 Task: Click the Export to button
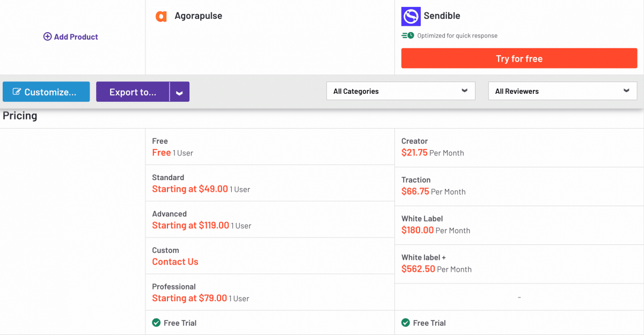(x=133, y=92)
